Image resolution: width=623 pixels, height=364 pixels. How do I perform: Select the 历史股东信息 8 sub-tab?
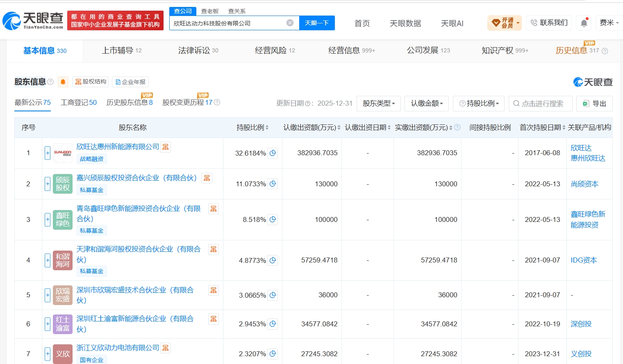(x=130, y=102)
